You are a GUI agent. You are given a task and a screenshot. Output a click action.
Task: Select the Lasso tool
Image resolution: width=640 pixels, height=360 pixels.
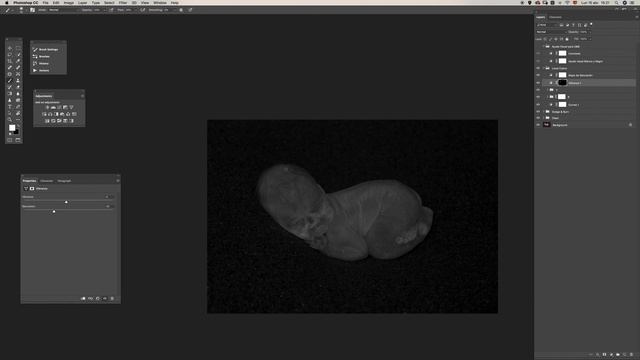[x=10, y=55]
